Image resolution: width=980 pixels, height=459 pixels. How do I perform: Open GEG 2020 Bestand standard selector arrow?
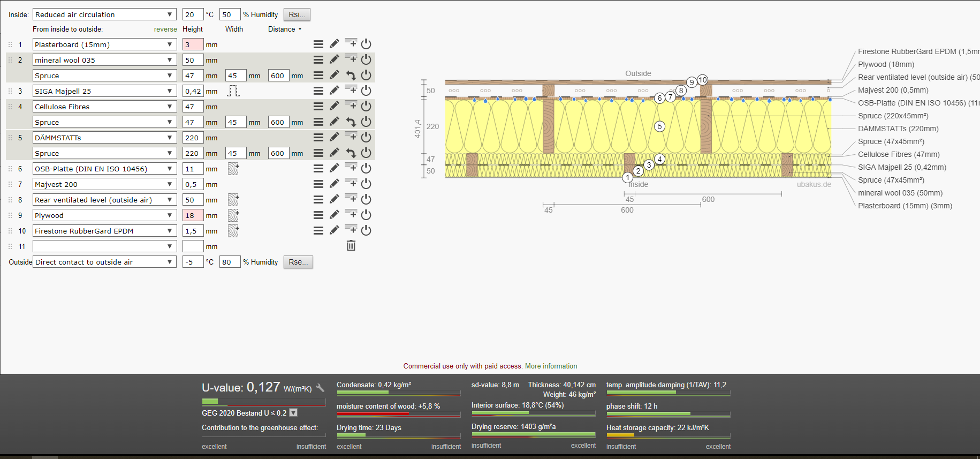293,413
